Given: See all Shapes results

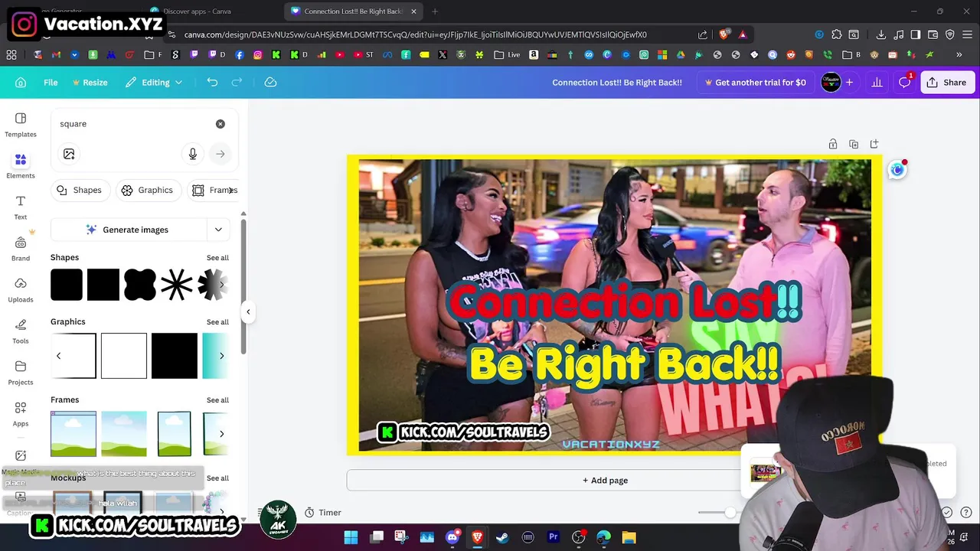Looking at the screenshot, I should click(217, 258).
